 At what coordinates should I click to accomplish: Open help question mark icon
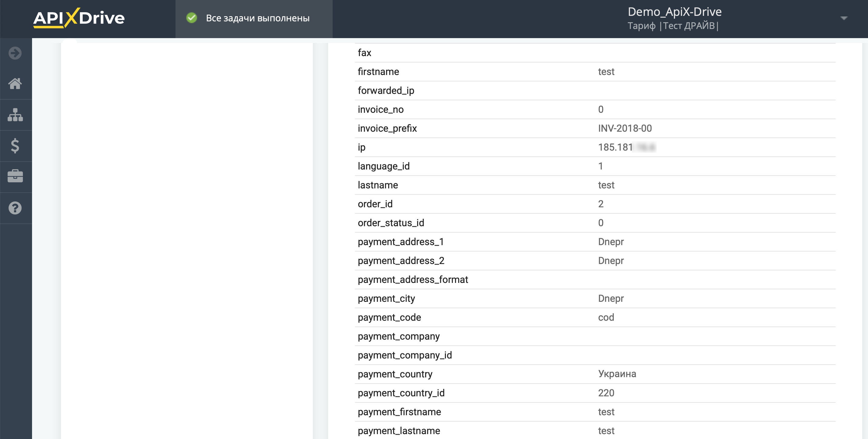point(15,208)
